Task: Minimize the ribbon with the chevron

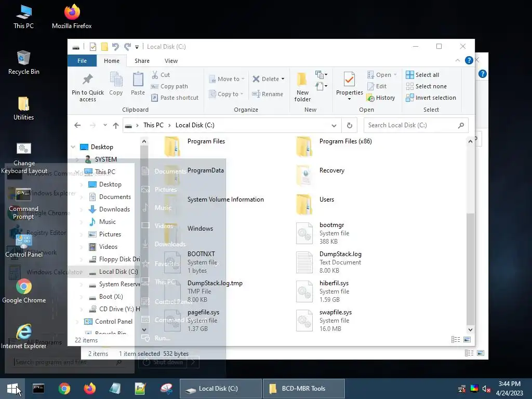Action: [x=457, y=60]
